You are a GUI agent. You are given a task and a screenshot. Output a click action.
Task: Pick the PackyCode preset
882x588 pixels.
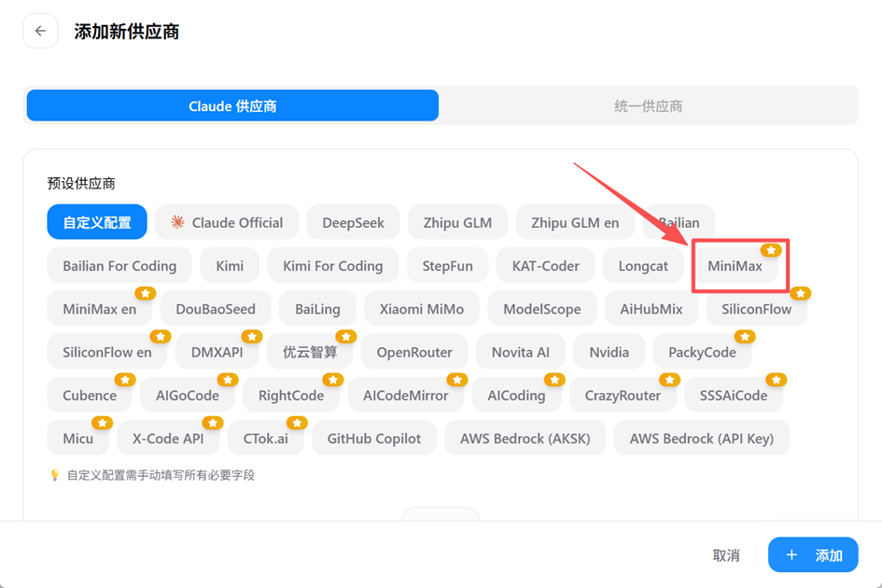702,352
